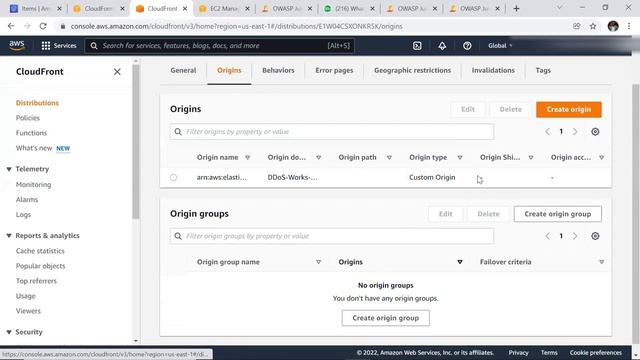Viewport: 640px width, 360px height.
Task: Switch to the Behaviors tab
Action: 278,70
